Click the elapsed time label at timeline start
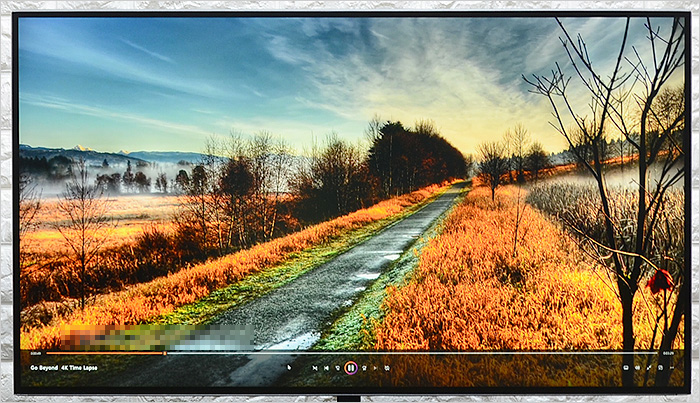The image size is (700, 403). (x=36, y=353)
